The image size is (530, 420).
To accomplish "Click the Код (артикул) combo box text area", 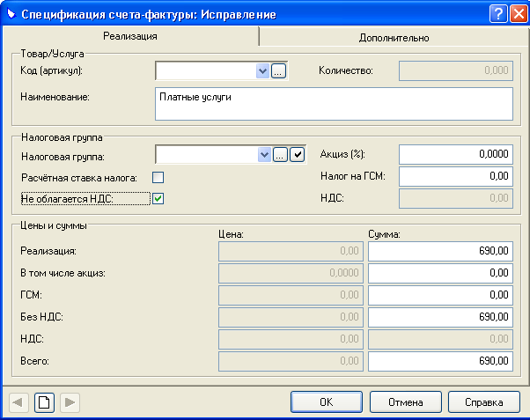I will tap(206, 71).
